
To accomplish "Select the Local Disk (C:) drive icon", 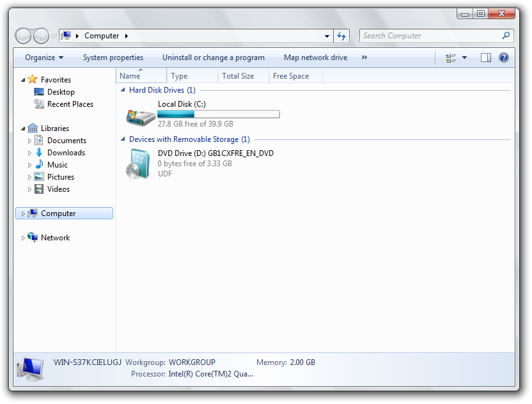I will (x=140, y=118).
